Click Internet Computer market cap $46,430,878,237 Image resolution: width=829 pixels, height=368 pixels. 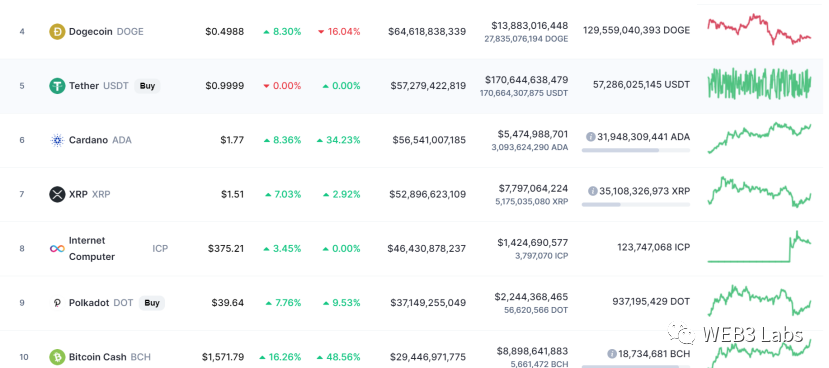pos(427,249)
